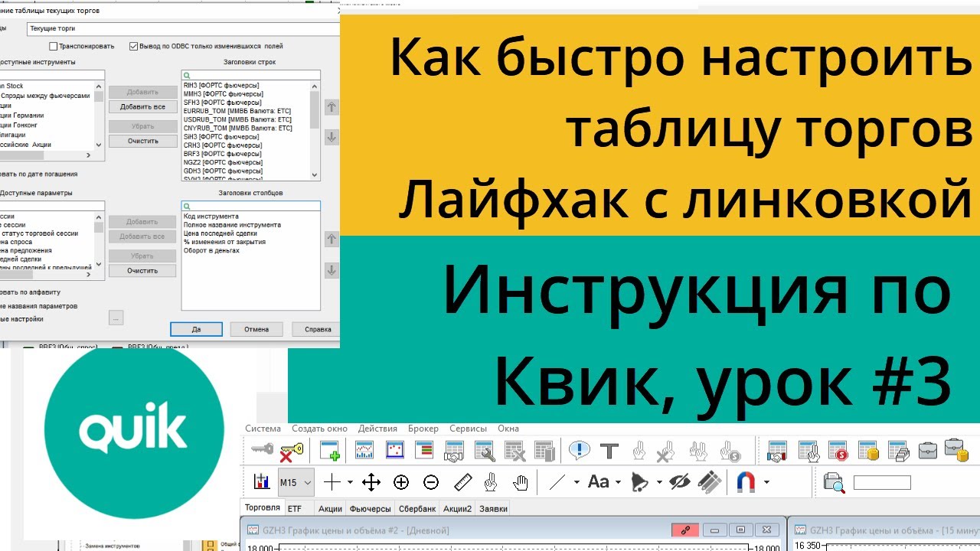This screenshot has width=980, height=551.
Task: Click the create new table with plus icon
Action: (x=330, y=451)
